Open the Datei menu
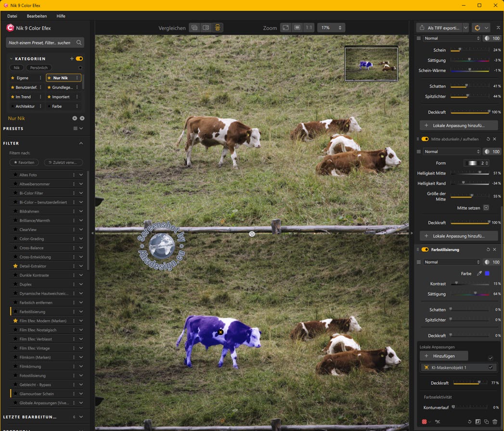 [x=12, y=16]
